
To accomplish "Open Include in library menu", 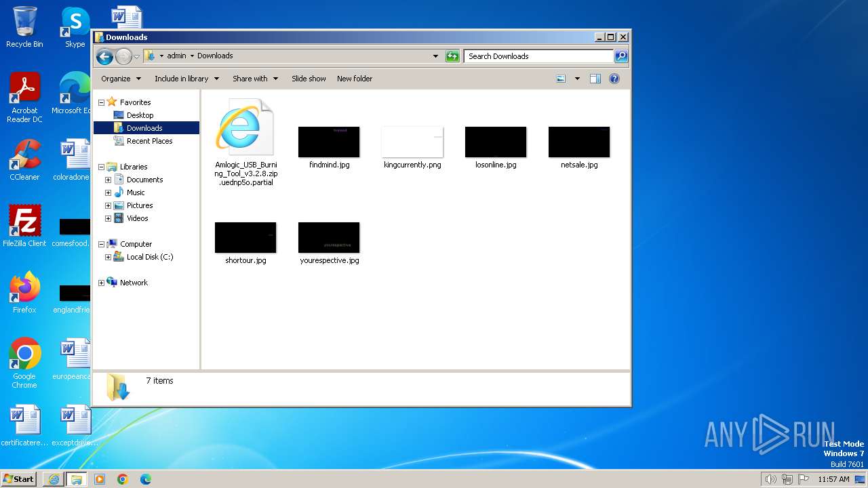I will click(x=187, y=79).
